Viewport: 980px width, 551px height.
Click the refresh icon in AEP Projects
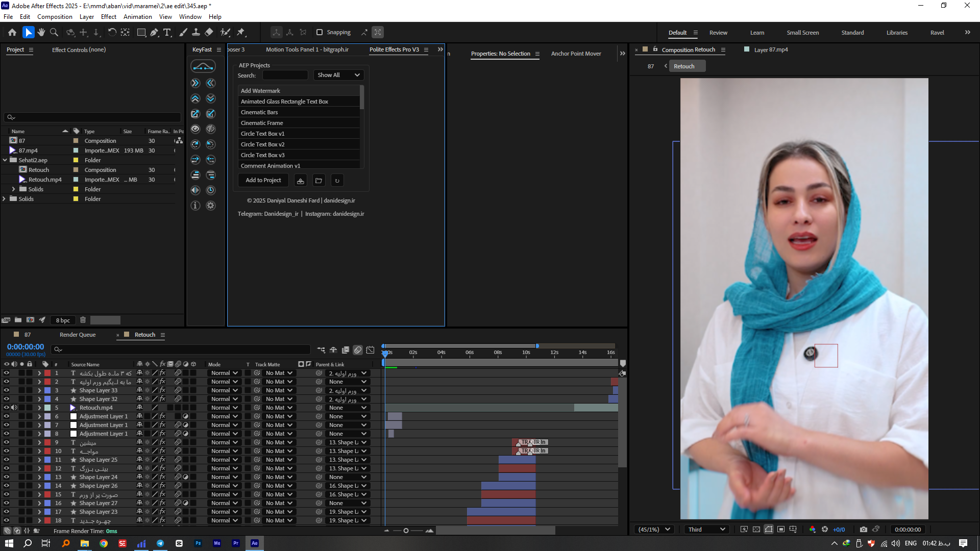[337, 181]
